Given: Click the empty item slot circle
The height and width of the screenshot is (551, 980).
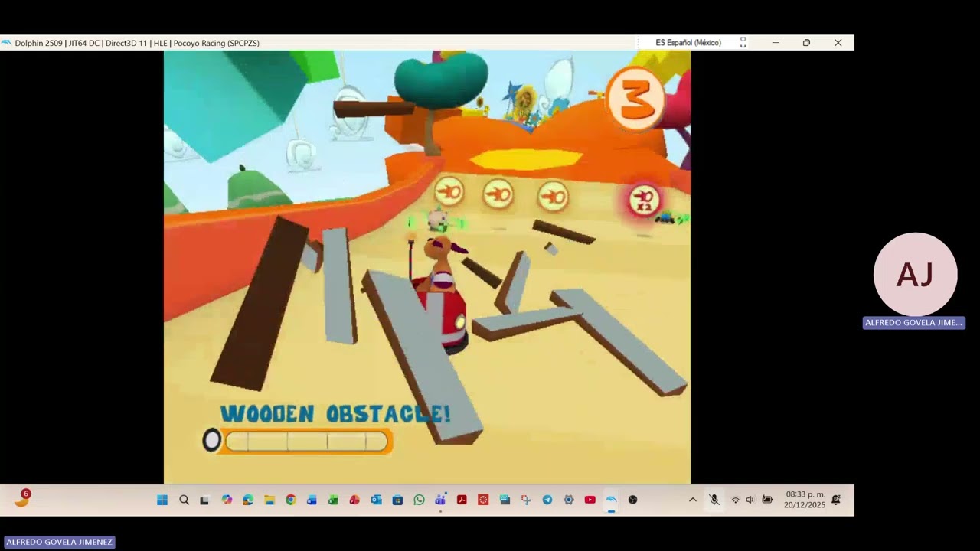Looking at the screenshot, I should click(x=211, y=440).
